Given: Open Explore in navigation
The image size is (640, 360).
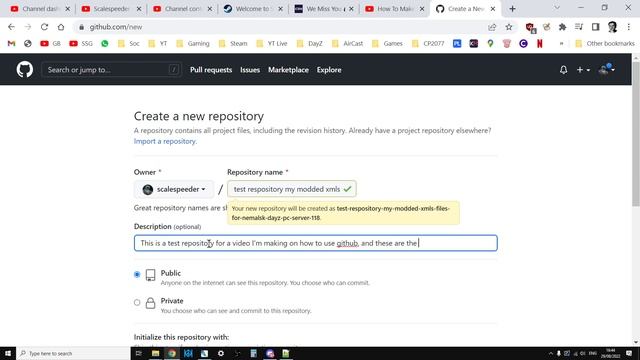Looking at the screenshot, I should click(x=329, y=70).
